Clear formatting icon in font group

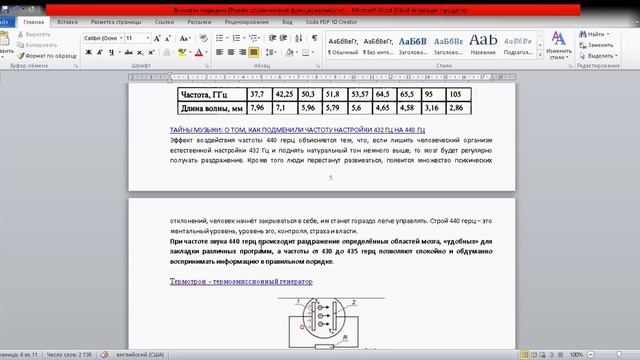(x=203, y=38)
